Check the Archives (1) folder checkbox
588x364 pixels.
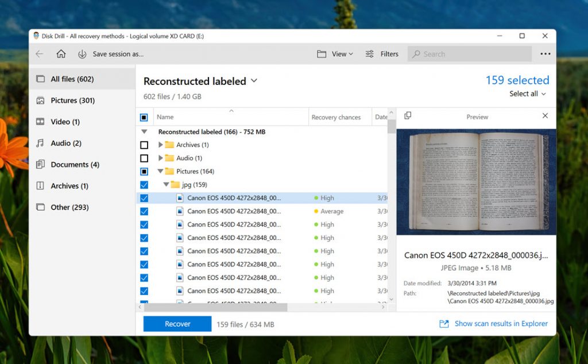[144, 145]
